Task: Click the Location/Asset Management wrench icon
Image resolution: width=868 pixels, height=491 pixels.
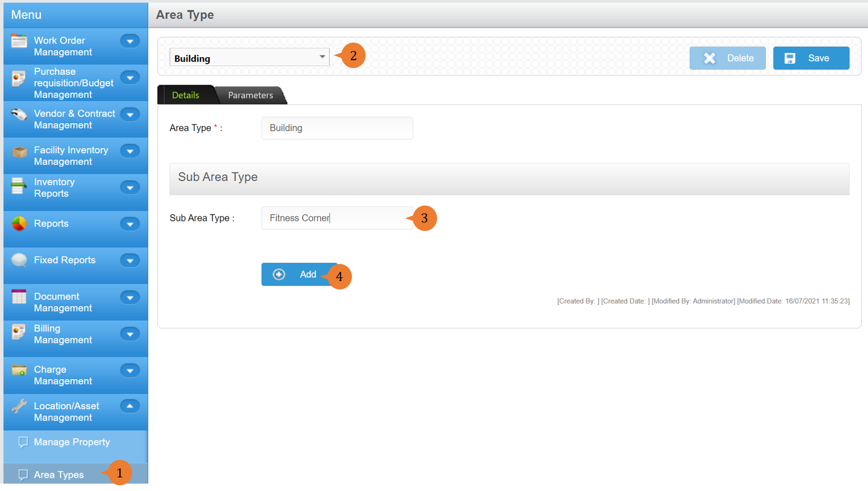Action: coord(19,406)
